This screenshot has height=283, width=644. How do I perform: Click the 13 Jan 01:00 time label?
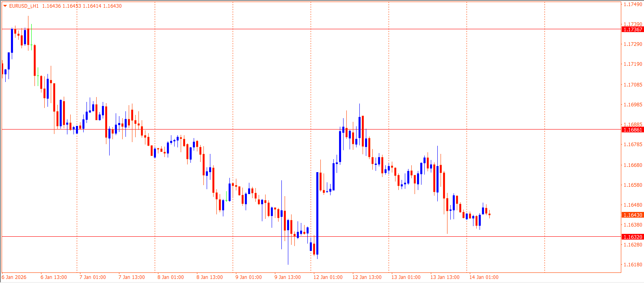point(406,277)
